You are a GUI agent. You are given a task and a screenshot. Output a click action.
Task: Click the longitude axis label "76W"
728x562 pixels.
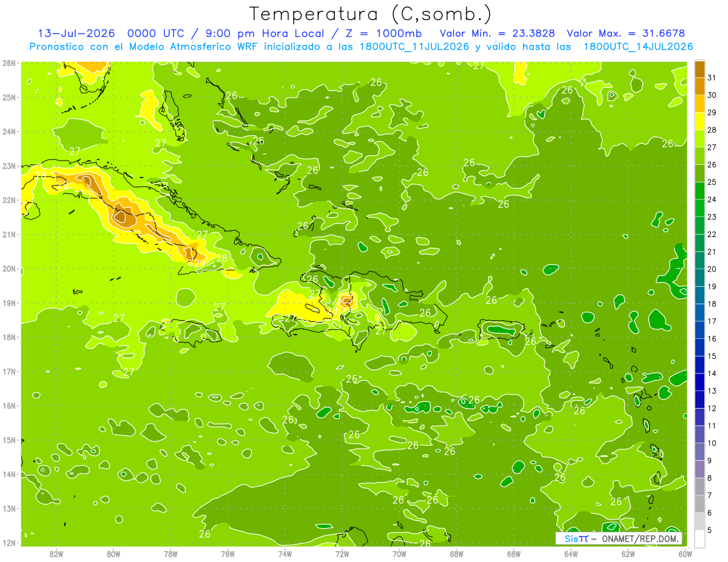[x=228, y=553]
